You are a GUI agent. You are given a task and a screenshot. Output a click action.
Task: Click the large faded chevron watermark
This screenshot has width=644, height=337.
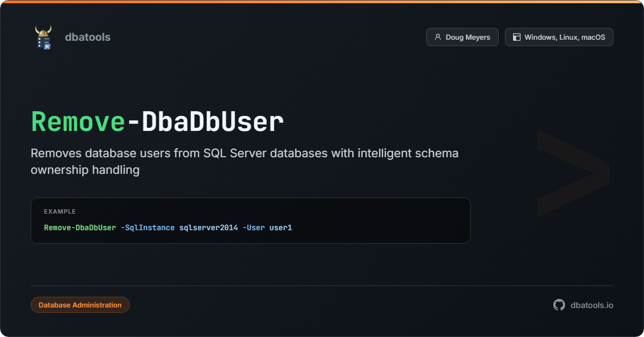pyautogui.click(x=573, y=173)
